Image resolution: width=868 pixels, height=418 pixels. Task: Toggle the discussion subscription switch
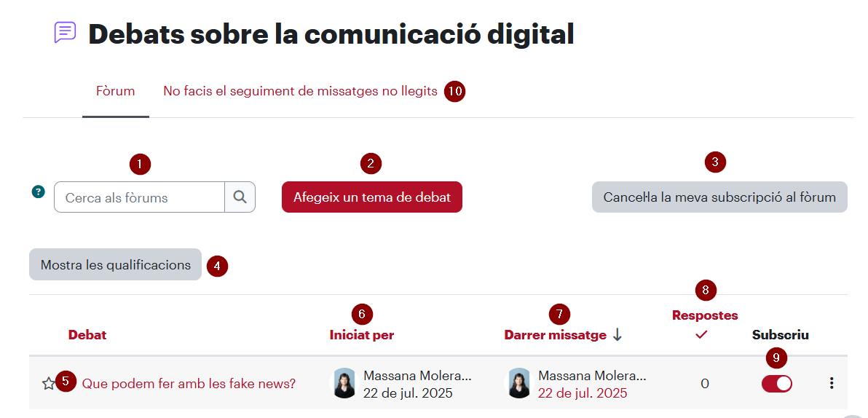coord(777,383)
